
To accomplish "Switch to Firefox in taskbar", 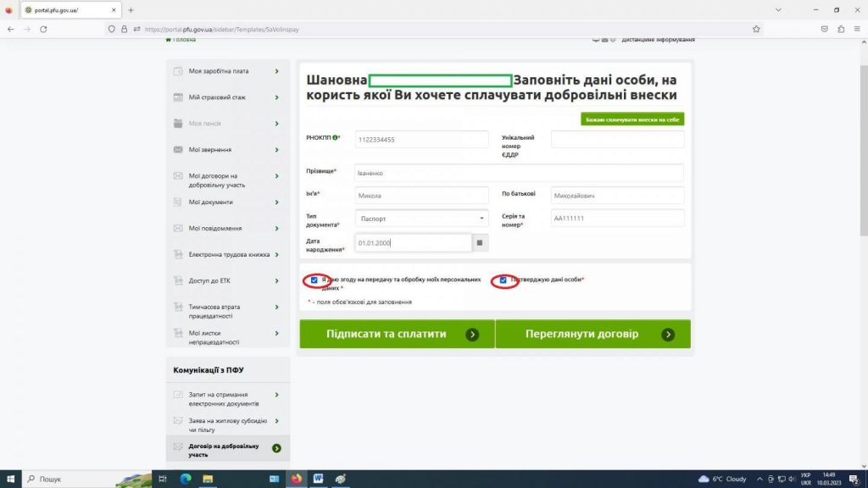I will [x=296, y=479].
